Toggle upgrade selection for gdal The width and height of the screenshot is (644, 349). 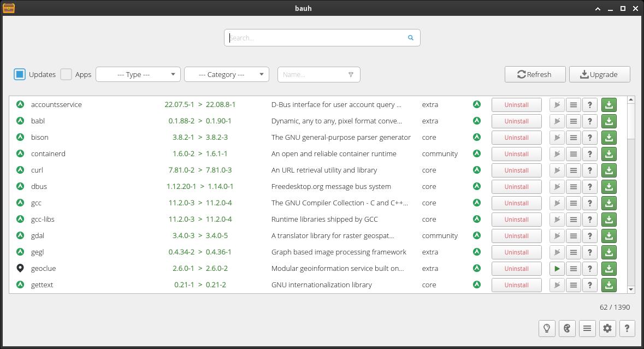pos(608,236)
